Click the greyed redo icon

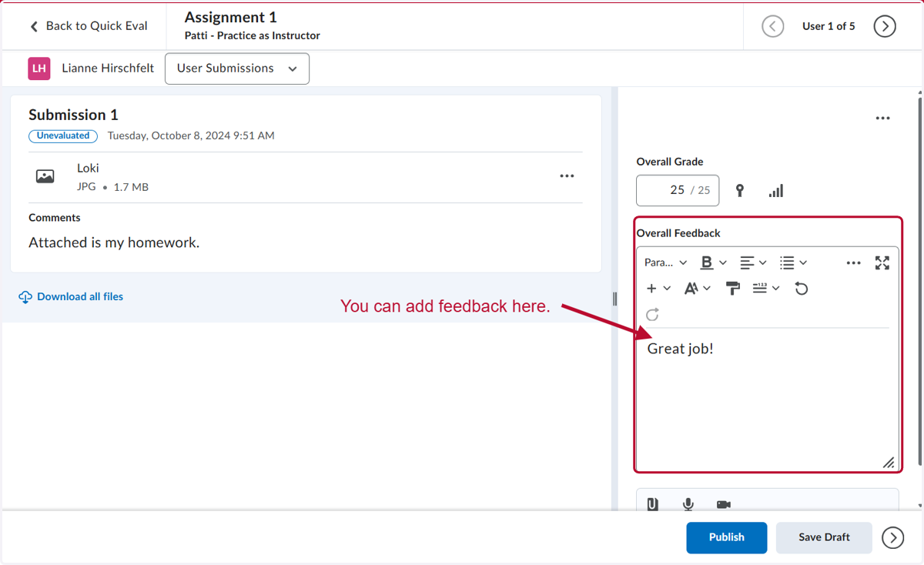pyautogui.click(x=652, y=315)
